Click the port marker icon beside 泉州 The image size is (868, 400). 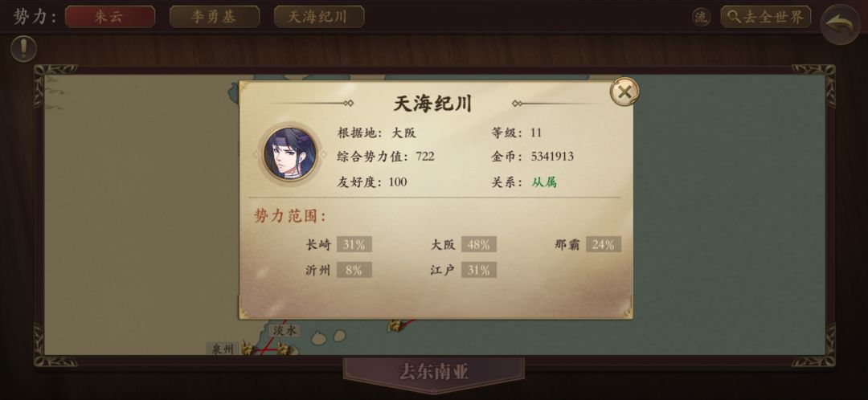tap(248, 349)
